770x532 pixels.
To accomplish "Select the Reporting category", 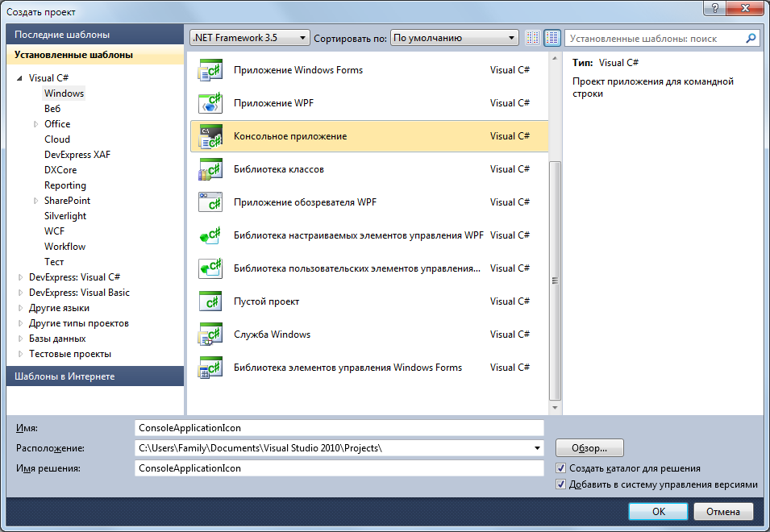I will (65, 185).
